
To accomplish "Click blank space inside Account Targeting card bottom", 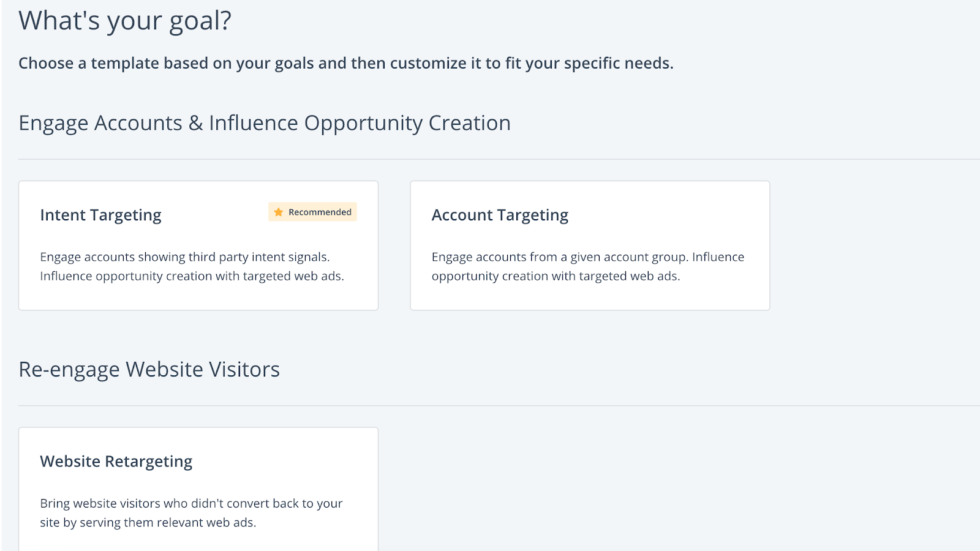I will (589, 297).
